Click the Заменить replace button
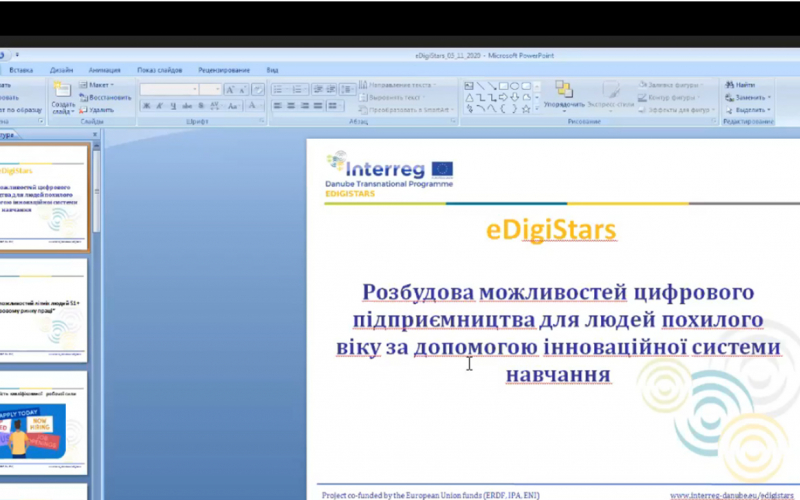Image resolution: width=800 pixels, height=500 pixels. [748, 97]
